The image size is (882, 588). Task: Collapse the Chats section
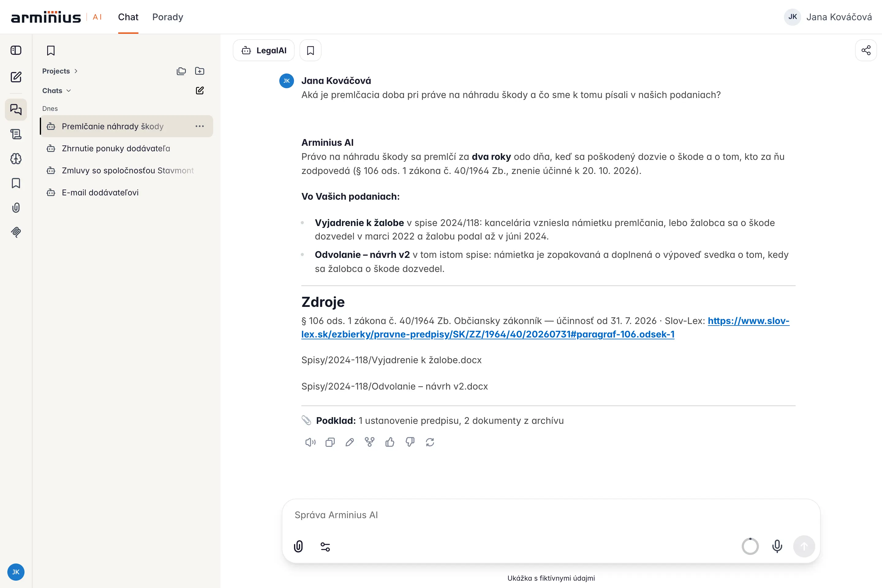coord(57,90)
